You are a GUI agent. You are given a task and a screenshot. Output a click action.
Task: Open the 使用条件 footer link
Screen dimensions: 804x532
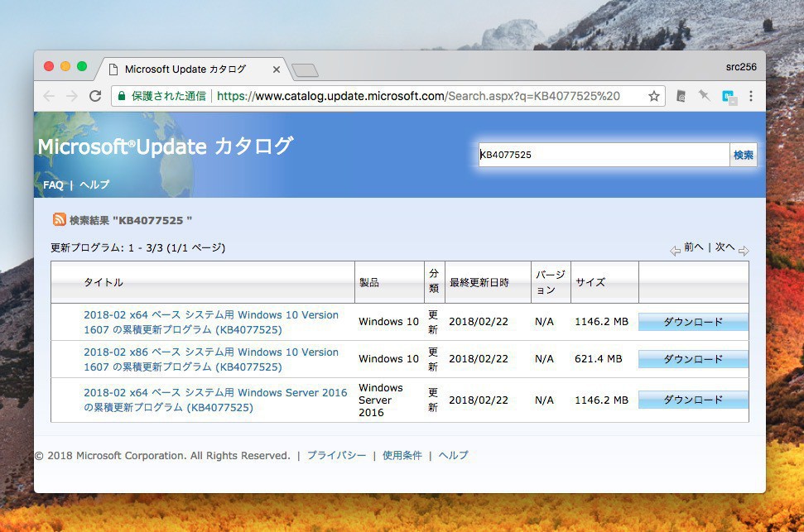pyautogui.click(x=402, y=455)
